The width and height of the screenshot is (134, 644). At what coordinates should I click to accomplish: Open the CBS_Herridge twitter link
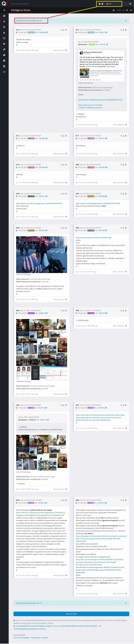coord(39,204)
